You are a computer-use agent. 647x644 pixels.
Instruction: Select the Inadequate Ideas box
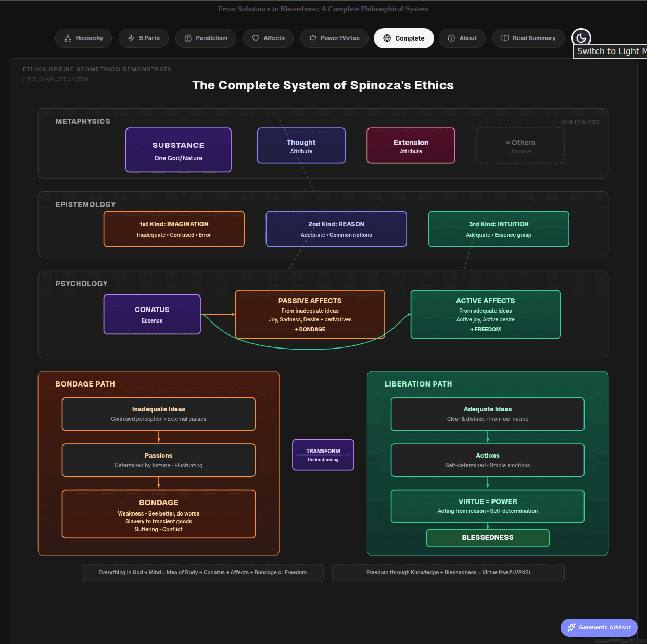pyautogui.click(x=159, y=414)
